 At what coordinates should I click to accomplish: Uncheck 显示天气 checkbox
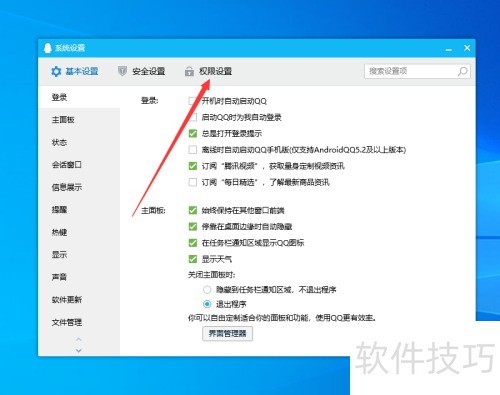193,259
